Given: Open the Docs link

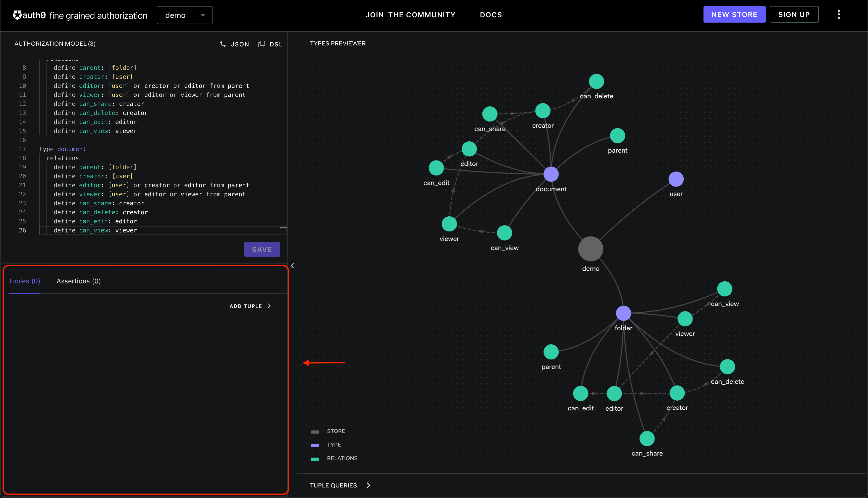Looking at the screenshot, I should pos(491,15).
